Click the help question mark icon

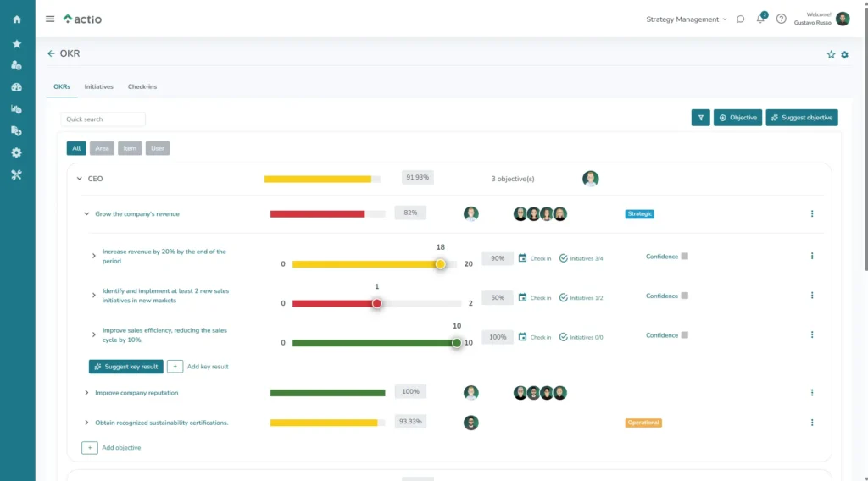pos(781,19)
